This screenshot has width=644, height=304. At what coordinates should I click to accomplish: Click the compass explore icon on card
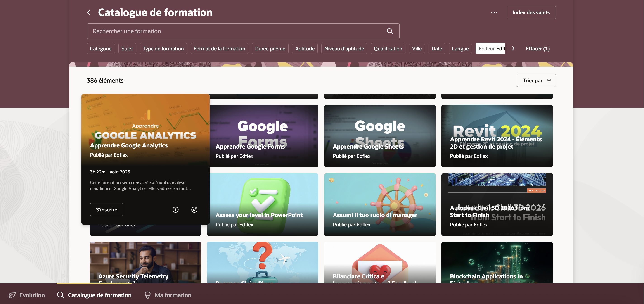click(x=194, y=209)
